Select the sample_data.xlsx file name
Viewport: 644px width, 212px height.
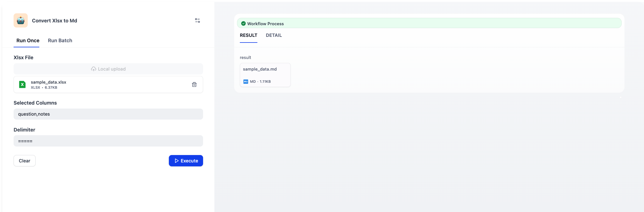[x=48, y=82]
